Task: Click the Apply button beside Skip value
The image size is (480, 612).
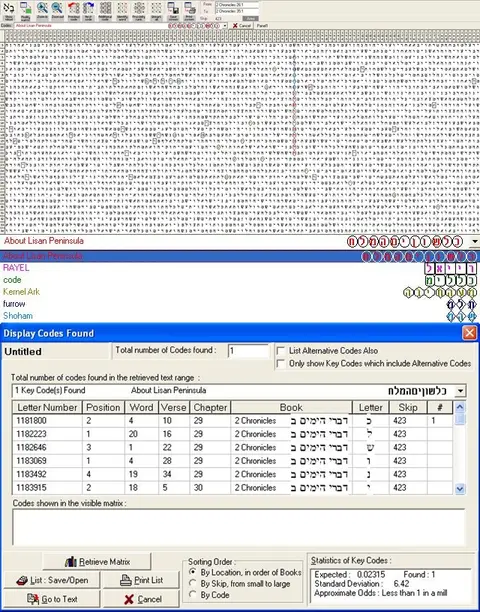Action: pos(251,18)
